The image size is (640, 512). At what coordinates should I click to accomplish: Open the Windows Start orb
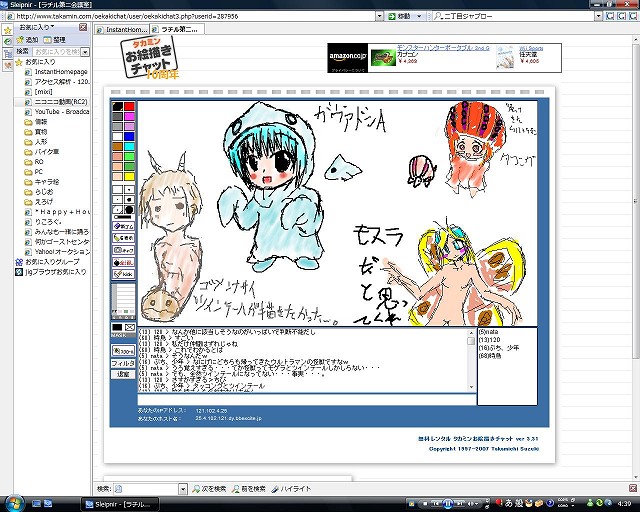(14, 503)
